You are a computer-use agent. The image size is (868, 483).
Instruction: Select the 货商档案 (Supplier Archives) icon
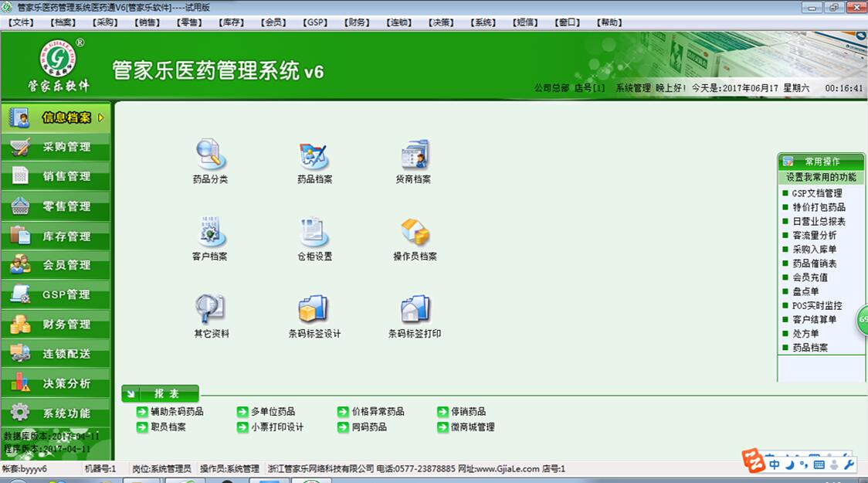click(415, 155)
